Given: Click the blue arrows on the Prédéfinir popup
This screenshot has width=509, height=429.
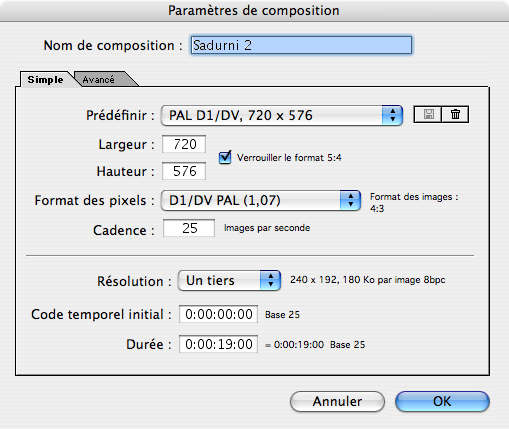Looking at the screenshot, I should [x=392, y=115].
